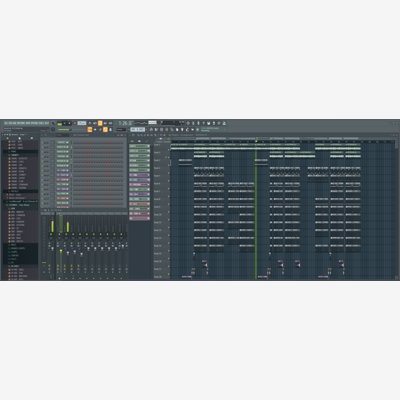This screenshot has width=400, height=400.
Task: Click the CPU and memory monitor panel
Action: [x=173, y=123]
